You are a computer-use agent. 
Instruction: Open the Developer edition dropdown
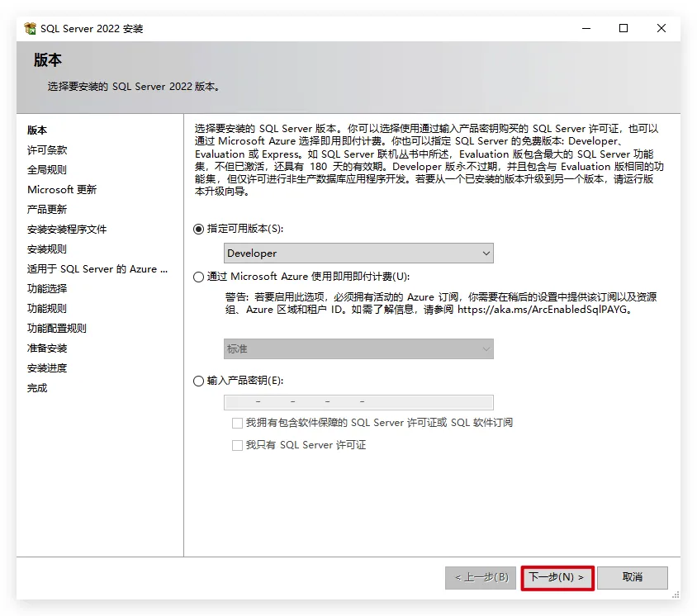(x=358, y=254)
